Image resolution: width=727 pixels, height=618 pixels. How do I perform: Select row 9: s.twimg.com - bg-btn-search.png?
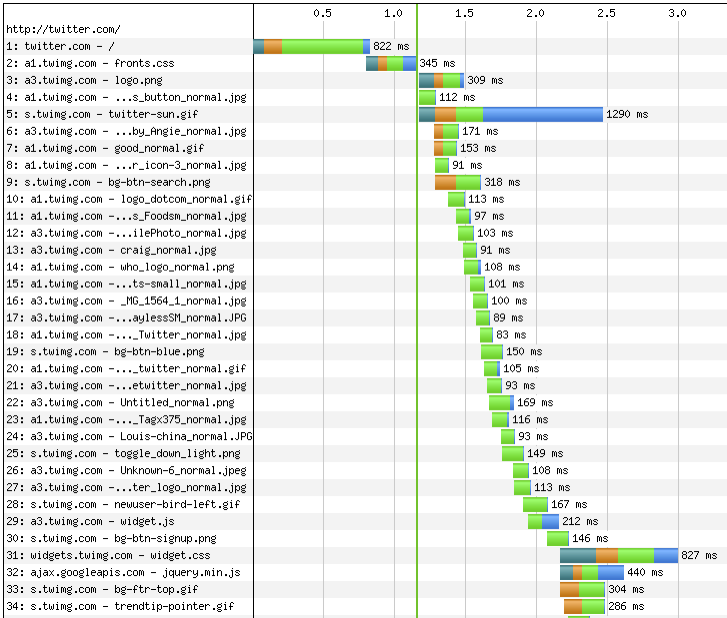pyautogui.click(x=108, y=182)
